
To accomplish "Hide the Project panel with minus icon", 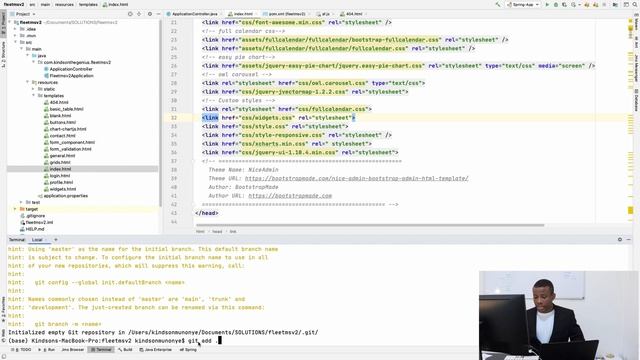I will (158, 14).
